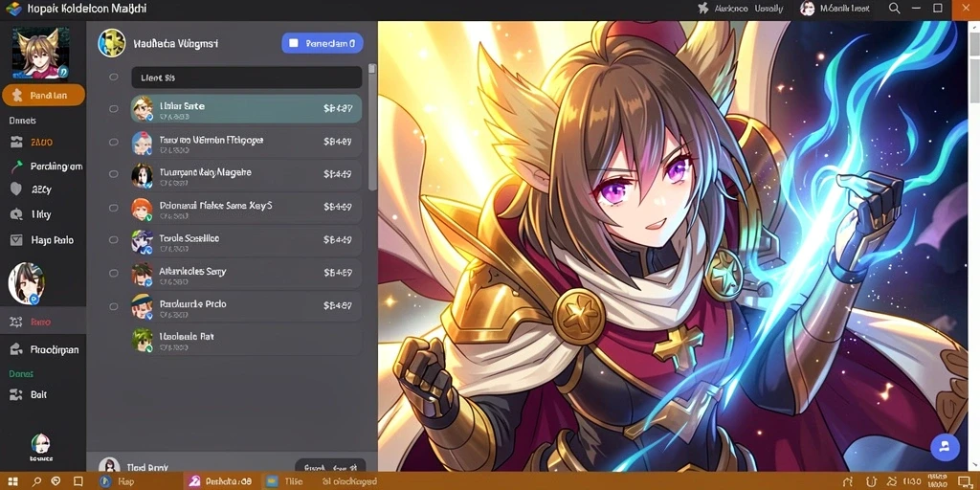
Task: Open the profile avatar thumbnail at top-left
Action: (x=40, y=54)
